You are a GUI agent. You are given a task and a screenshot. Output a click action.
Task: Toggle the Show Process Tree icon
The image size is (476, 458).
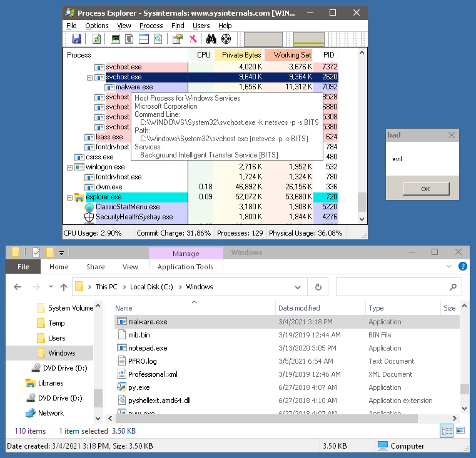click(129, 39)
